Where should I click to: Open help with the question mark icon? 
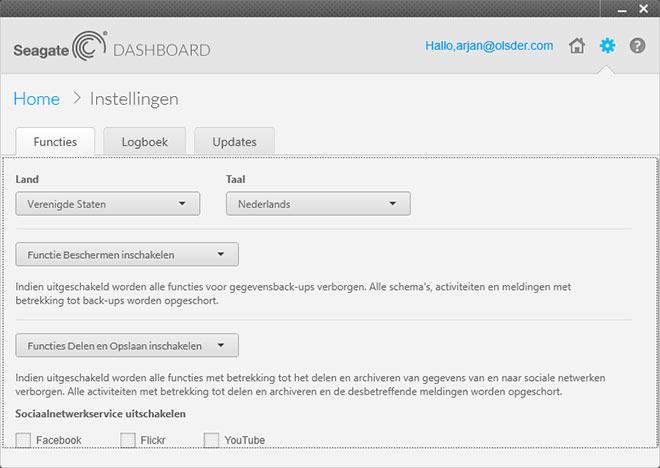pos(637,46)
